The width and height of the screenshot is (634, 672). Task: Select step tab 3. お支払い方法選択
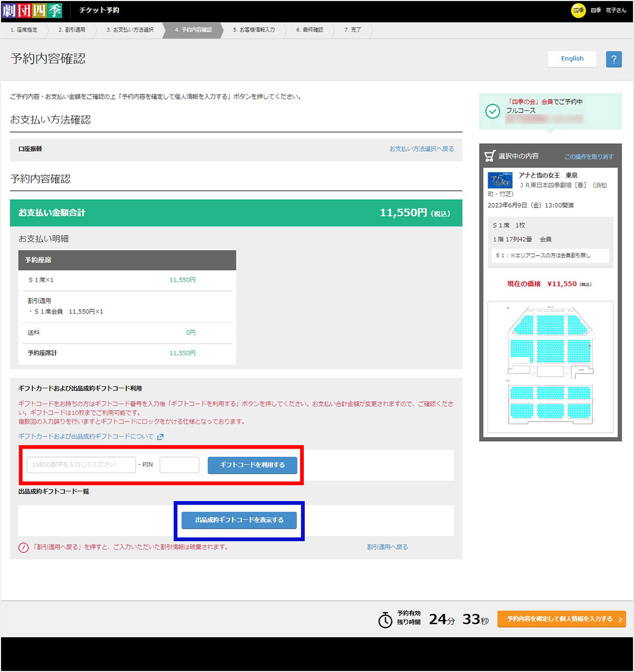130,30
